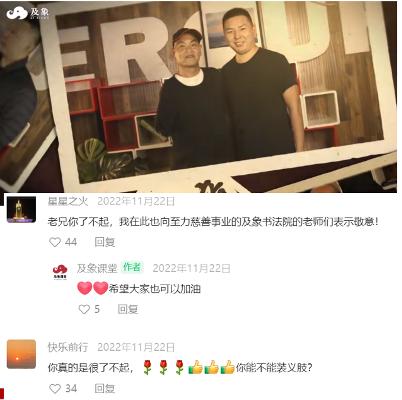This screenshot has width=402, height=400.
Task: Open the 及象课堂 username profile
Action: coord(97,268)
